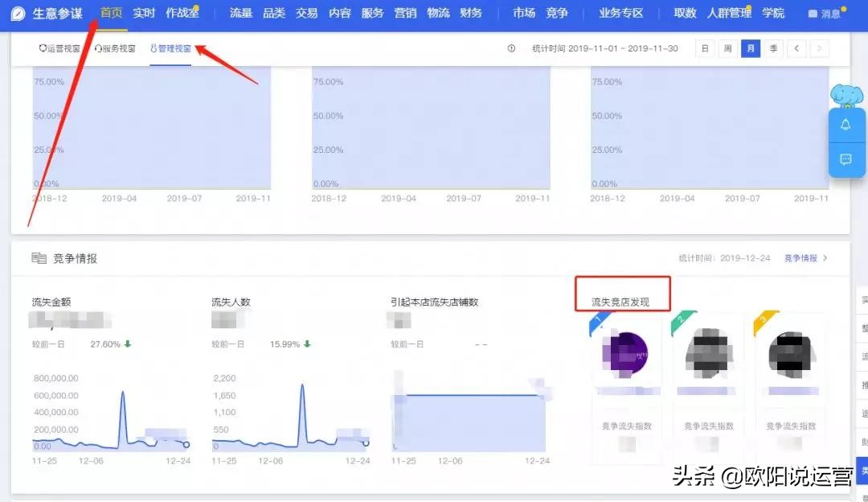Click the 流失金额 metric label
This screenshot has width=868, height=502.
51,302
